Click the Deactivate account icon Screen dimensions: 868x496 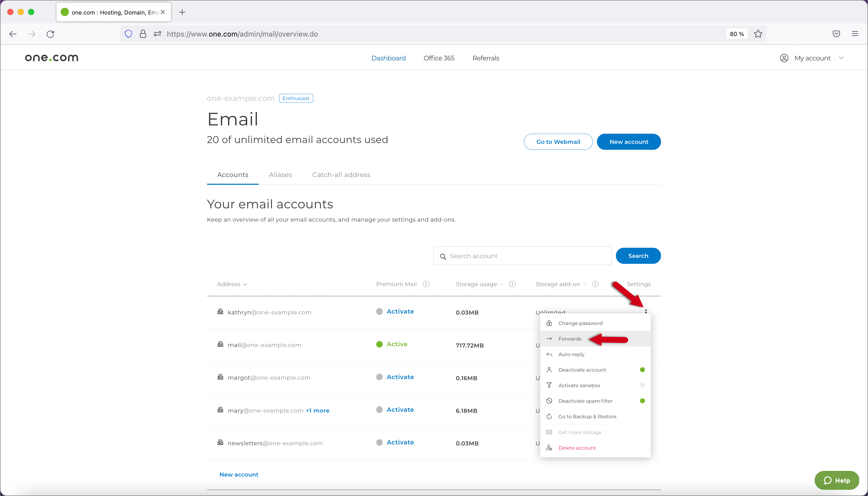tap(549, 370)
